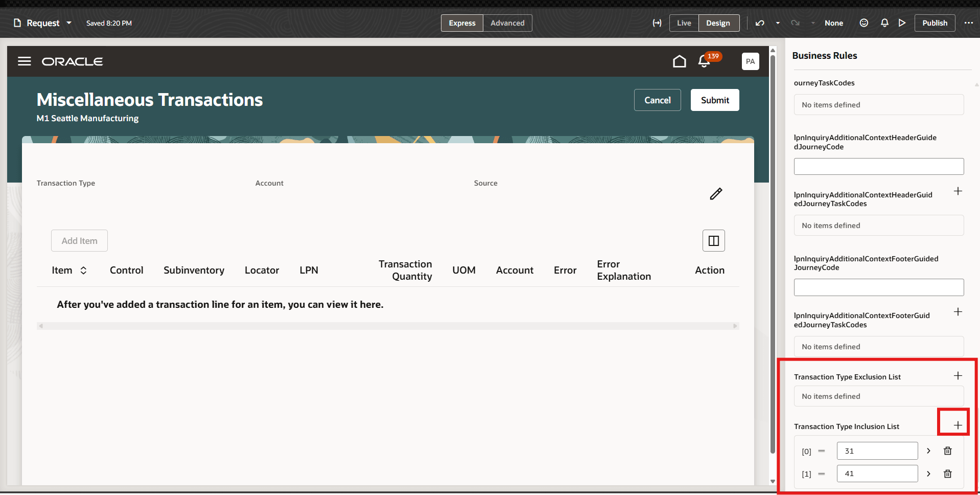
Task: Open the Oracle navigation hamburger menu
Action: pos(24,61)
